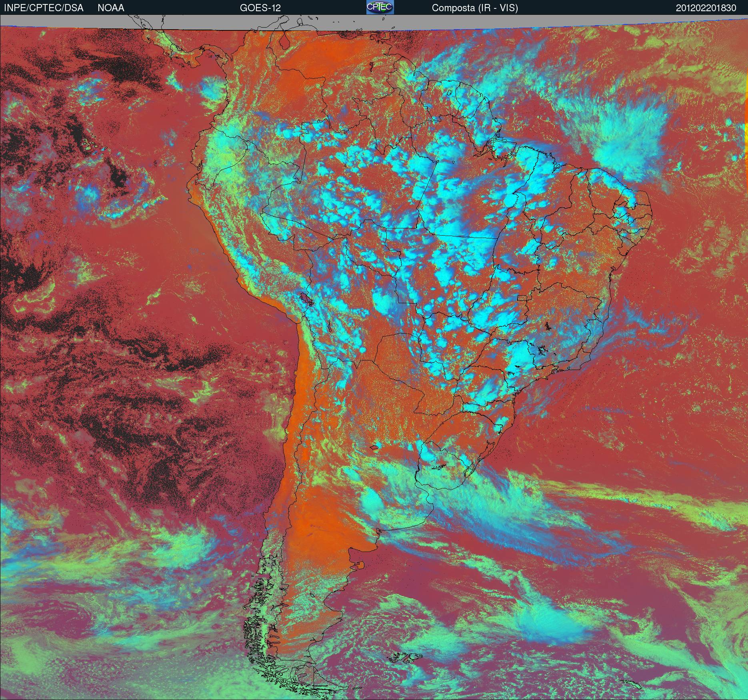
Task: Select the GOES-12 satellite label
Action: (260, 8)
